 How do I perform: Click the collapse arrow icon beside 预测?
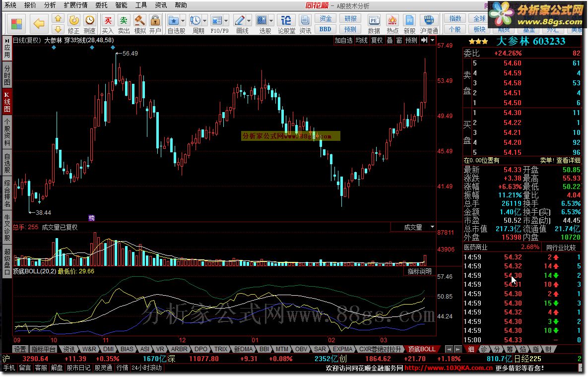click(x=424, y=40)
